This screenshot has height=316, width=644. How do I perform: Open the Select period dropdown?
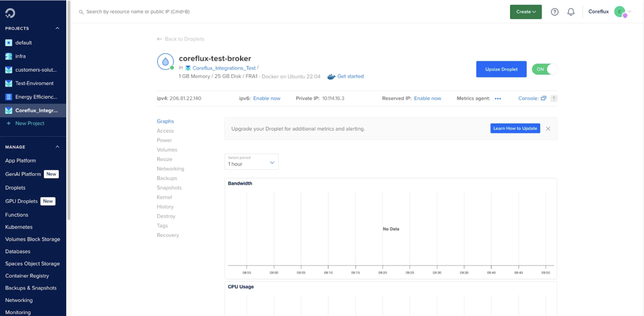point(251,162)
